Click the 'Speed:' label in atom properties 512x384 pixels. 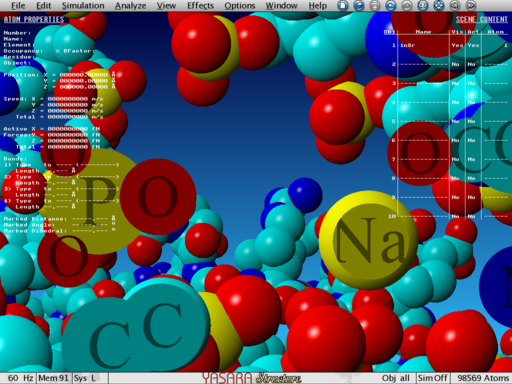coord(15,99)
